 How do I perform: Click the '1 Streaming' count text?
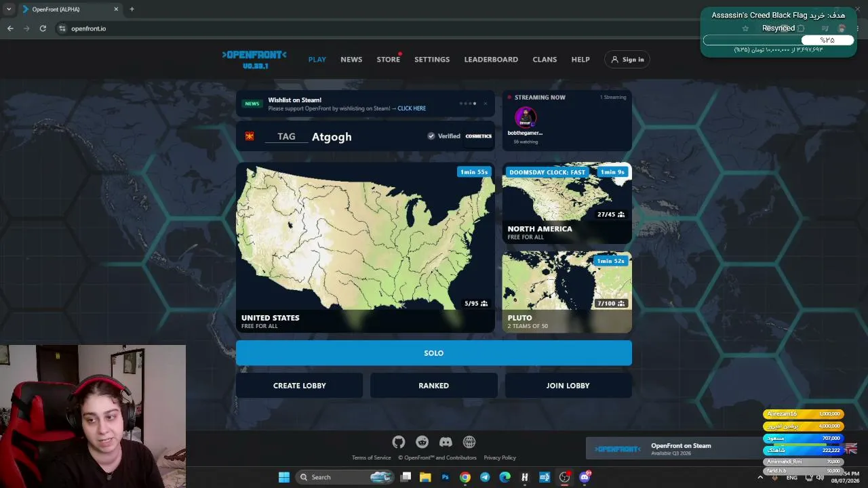pos(613,98)
